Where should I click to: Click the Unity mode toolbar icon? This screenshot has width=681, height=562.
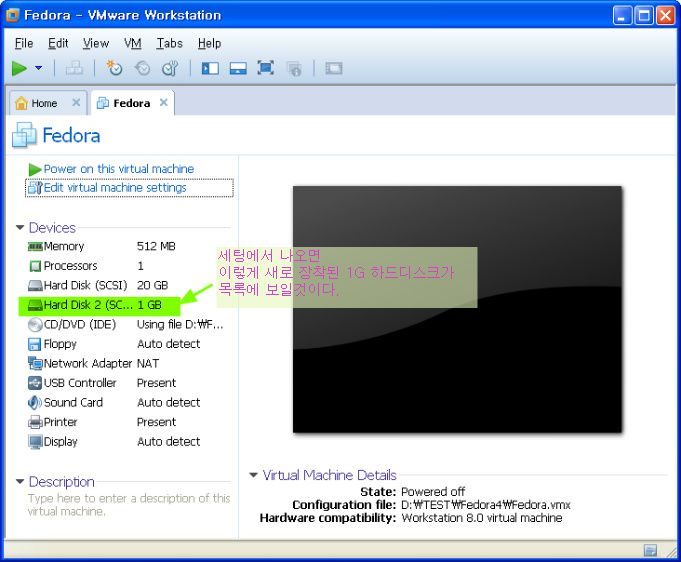(x=294, y=69)
